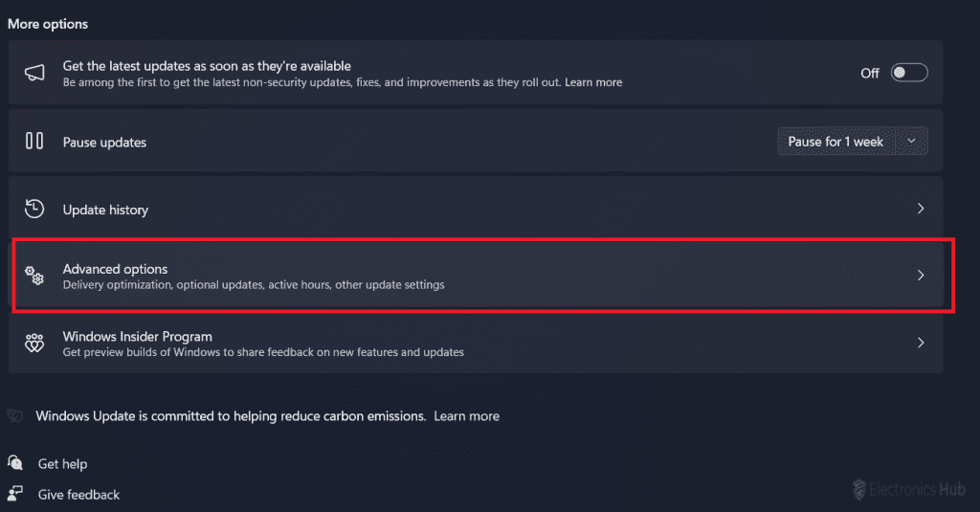
Task: Expand Advanced options with its chevron arrow
Action: (x=921, y=276)
